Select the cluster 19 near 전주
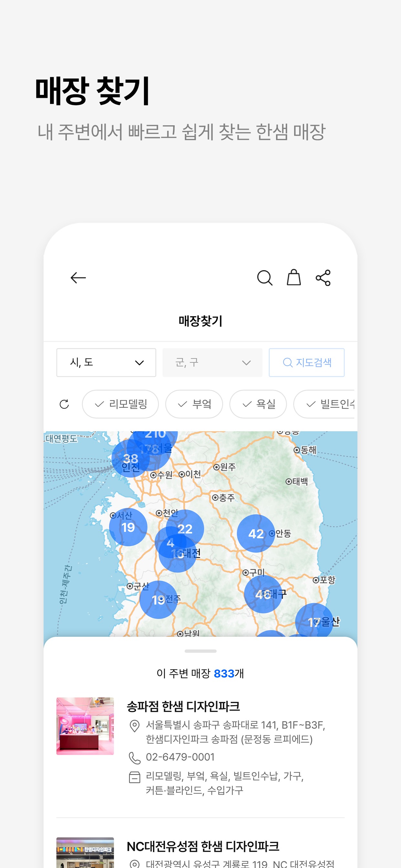This screenshot has height=868, width=401. pyautogui.click(x=159, y=600)
